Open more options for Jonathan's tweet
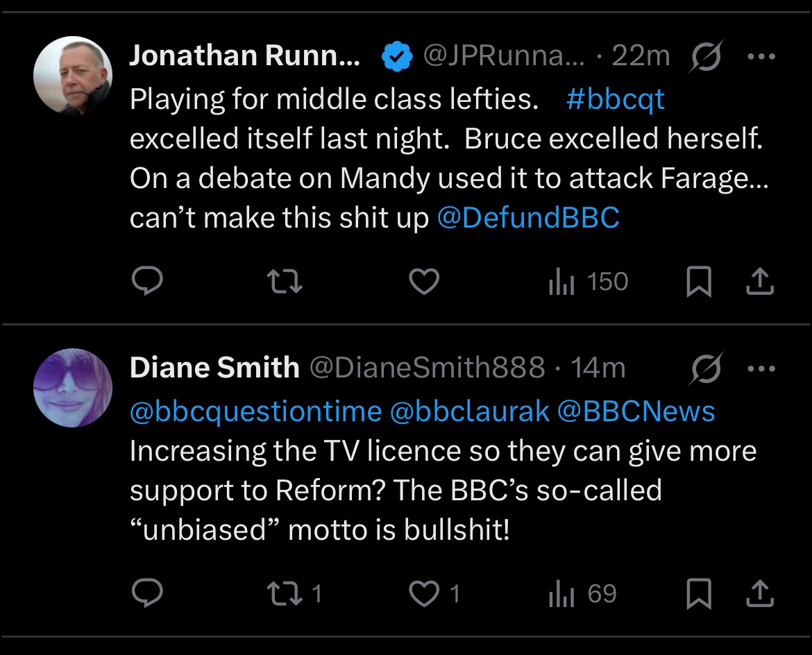812x655 pixels. click(x=761, y=56)
